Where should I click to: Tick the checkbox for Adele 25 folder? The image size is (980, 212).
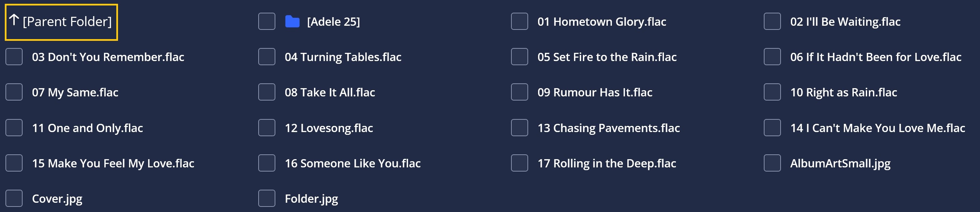[267, 21]
